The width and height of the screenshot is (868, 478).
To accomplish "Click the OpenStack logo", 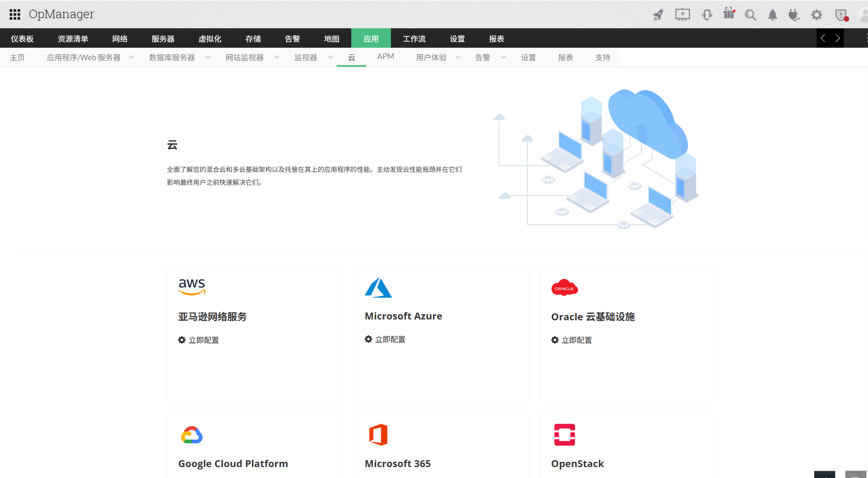I will click(x=565, y=435).
